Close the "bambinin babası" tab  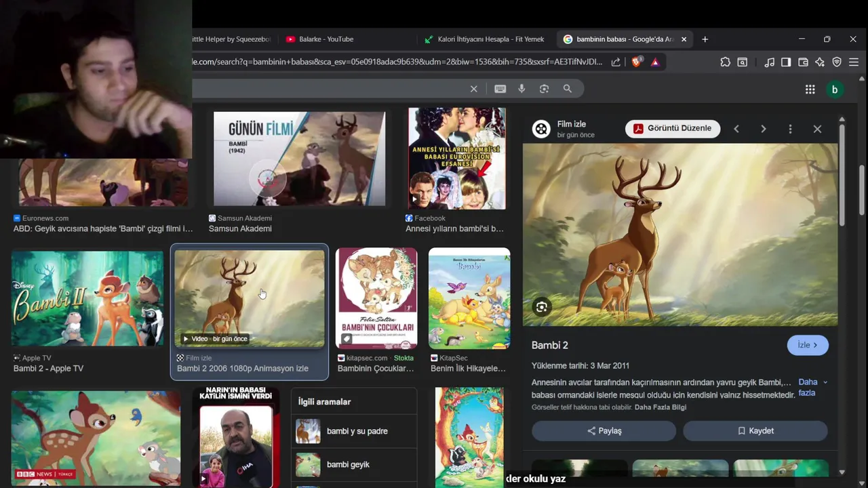(684, 39)
